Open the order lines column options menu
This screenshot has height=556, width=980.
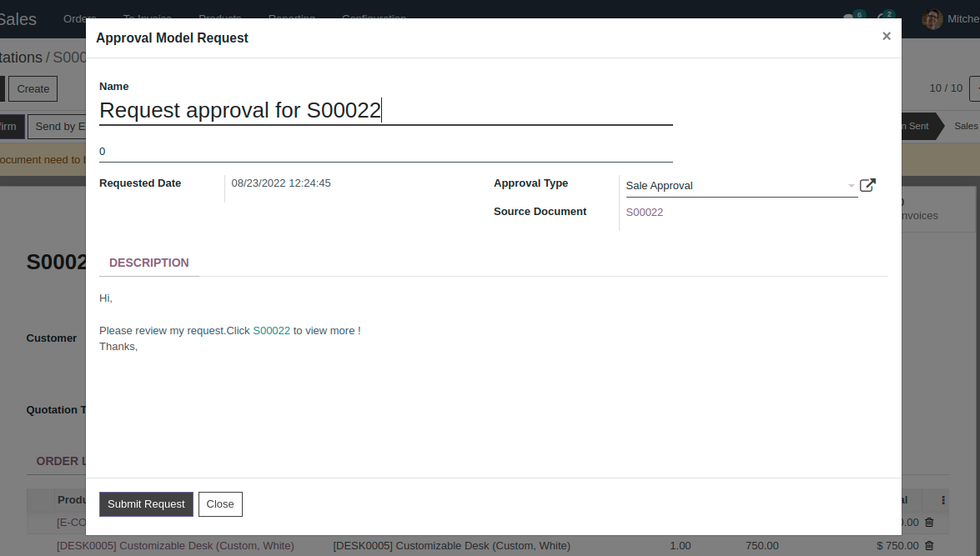click(943, 500)
